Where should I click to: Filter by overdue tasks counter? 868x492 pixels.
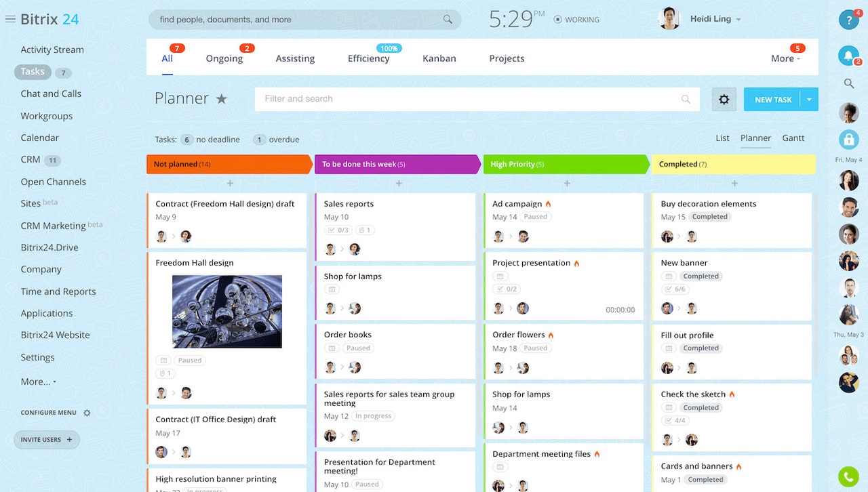pos(276,140)
